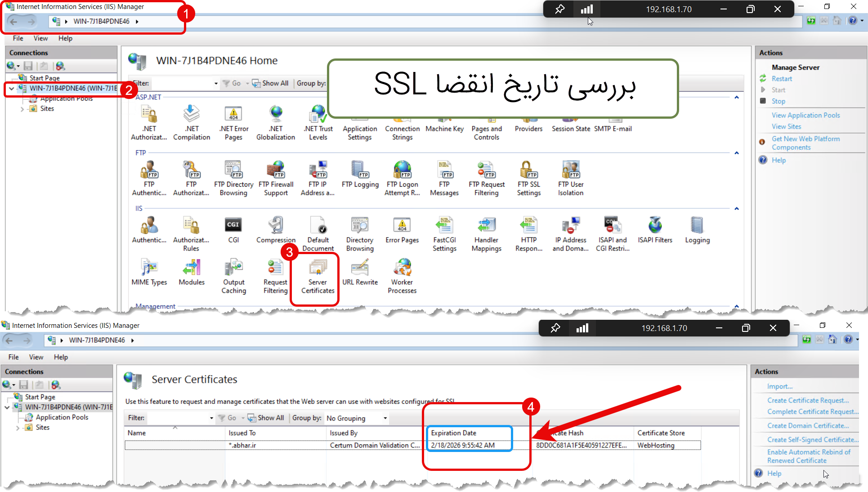
Task: Click Create Self-Signed Certificate link
Action: 812,439
